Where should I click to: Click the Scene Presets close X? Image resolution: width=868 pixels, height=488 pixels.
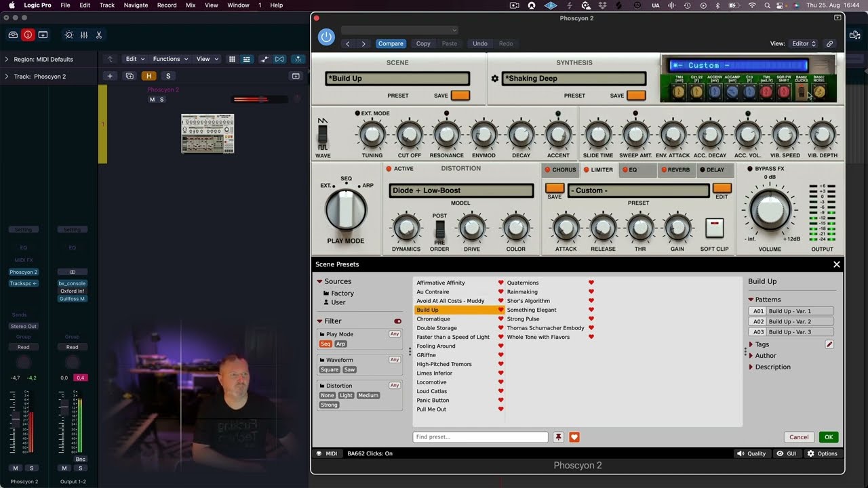coord(836,264)
